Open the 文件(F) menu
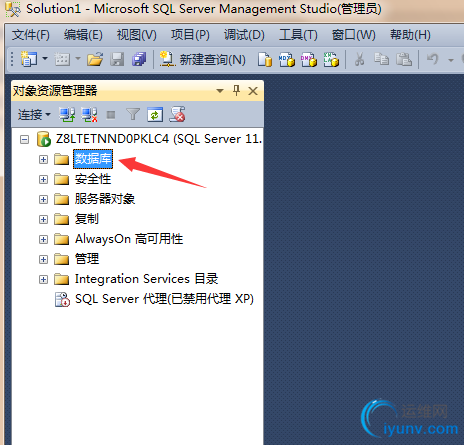This screenshot has height=445, width=464. [31, 35]
